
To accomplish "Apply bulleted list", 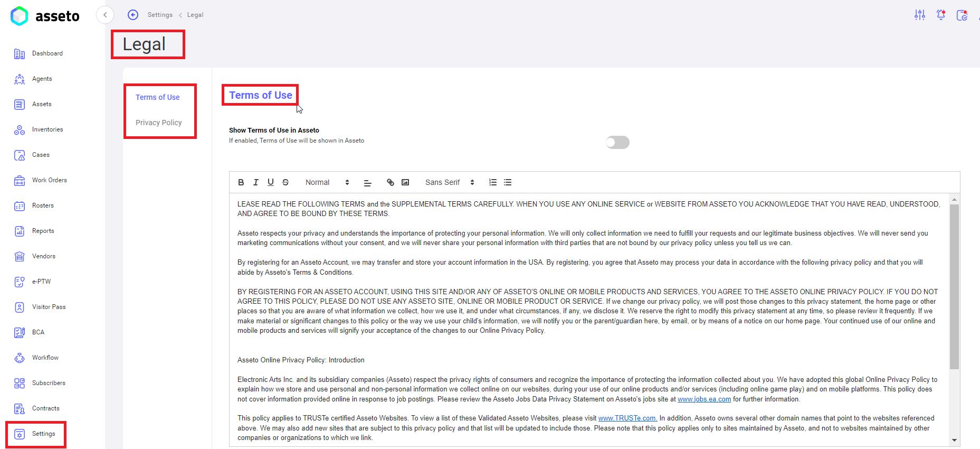I will coord(508,182).
